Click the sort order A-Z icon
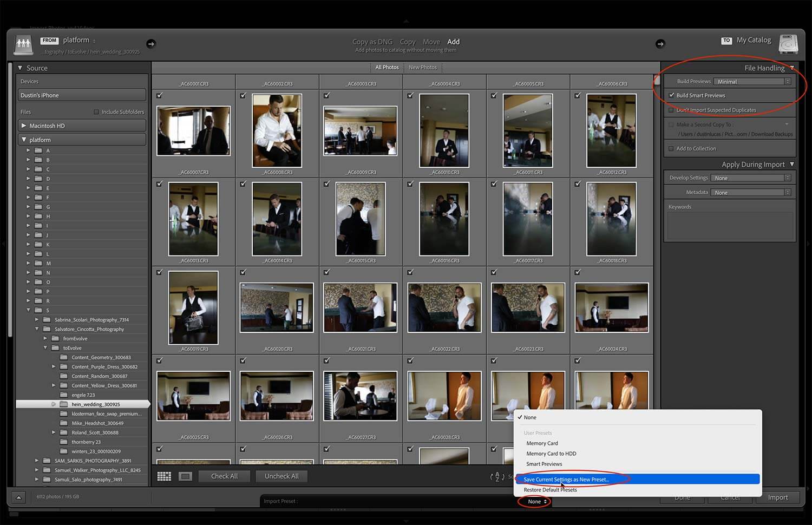Image resolution: width=812 pixels, height=525 pixels. pyautogui.click(x=497, y=477)
